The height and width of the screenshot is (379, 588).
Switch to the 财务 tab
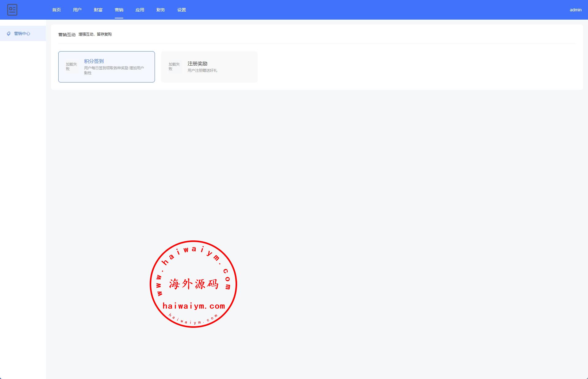coord(161,10)
